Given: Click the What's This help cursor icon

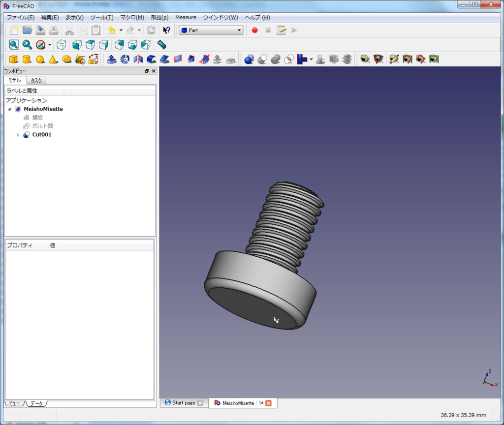Looking at the screenshot, I should click(166, 30).
